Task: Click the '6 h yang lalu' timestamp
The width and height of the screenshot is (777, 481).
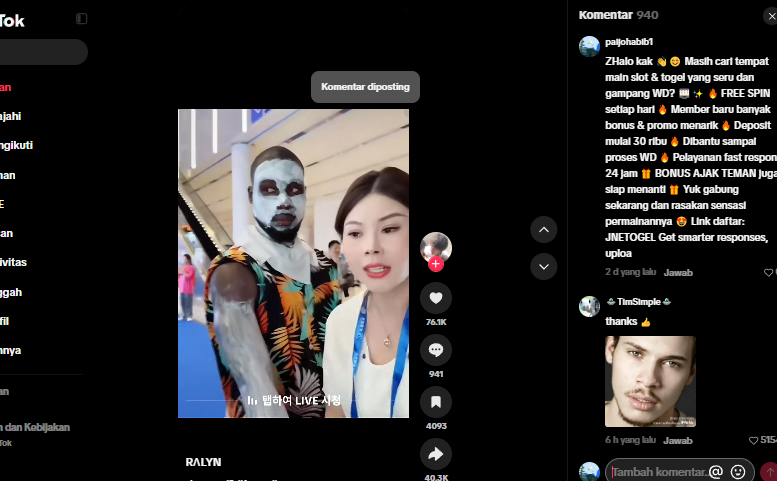Action: pos(630,440)
